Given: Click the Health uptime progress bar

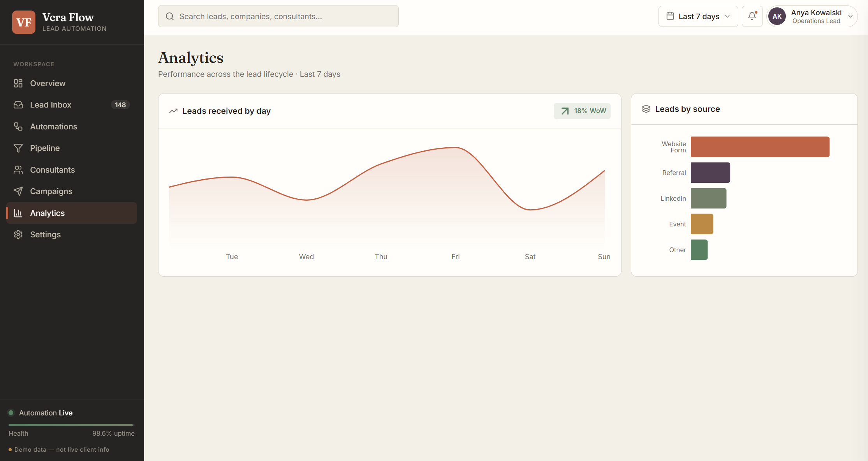Looking at the screenshot, I should point(72,425).
